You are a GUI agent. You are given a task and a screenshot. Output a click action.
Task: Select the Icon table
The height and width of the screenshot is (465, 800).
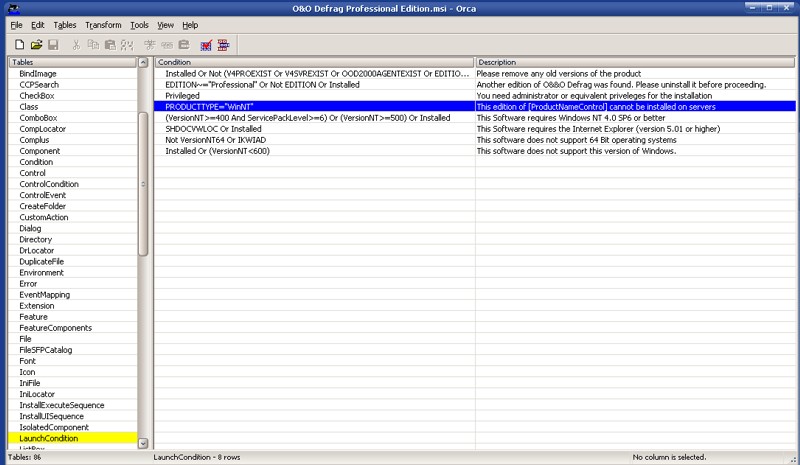tap(28, 372)
